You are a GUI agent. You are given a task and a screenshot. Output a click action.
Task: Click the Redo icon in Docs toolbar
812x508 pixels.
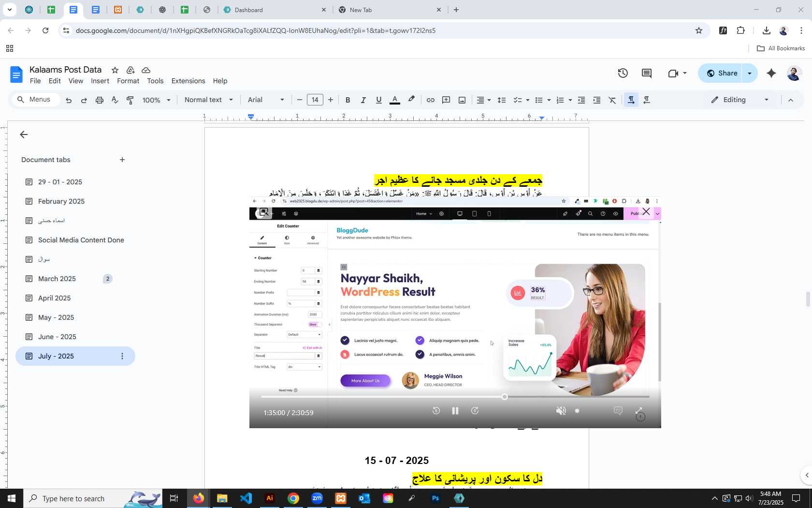(x=84, y=100)
